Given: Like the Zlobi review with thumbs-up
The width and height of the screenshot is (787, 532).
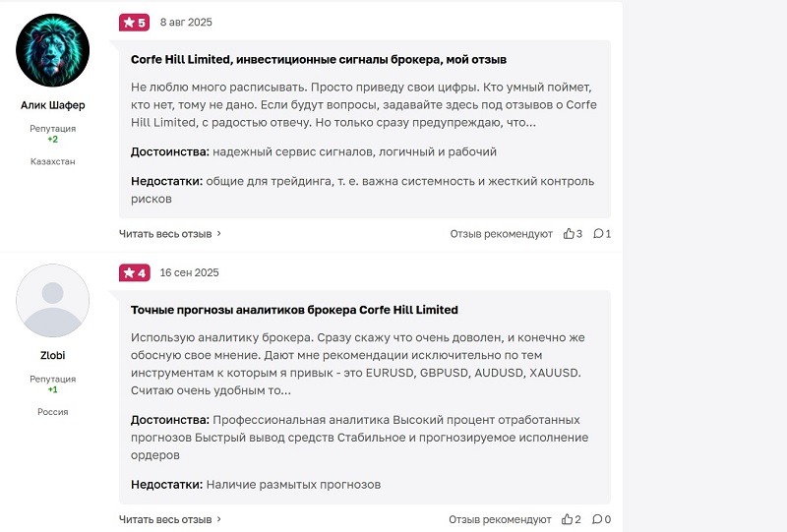Looking at the screenshot, I should coord(568,519).
